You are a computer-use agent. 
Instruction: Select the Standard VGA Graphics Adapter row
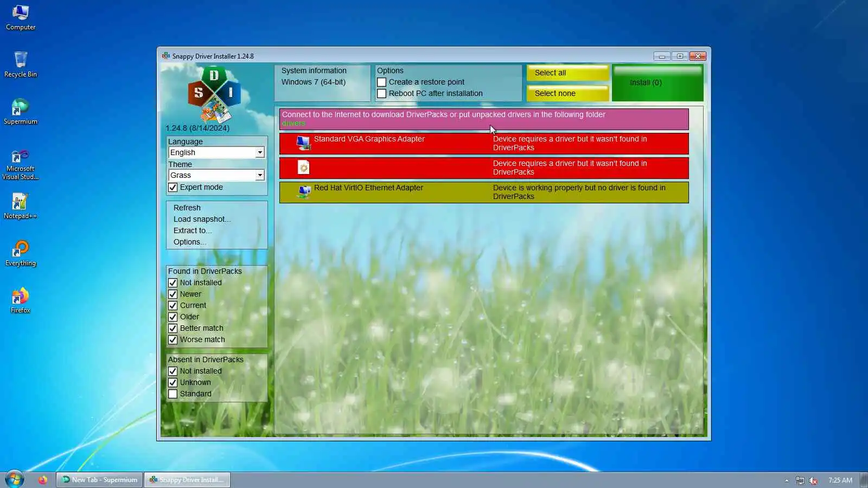tap(484, 144)
